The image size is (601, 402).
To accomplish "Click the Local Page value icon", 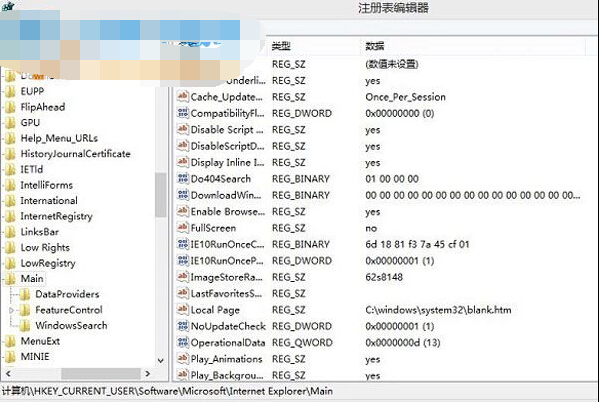I will pyautogui.click(x=183, y=310).
